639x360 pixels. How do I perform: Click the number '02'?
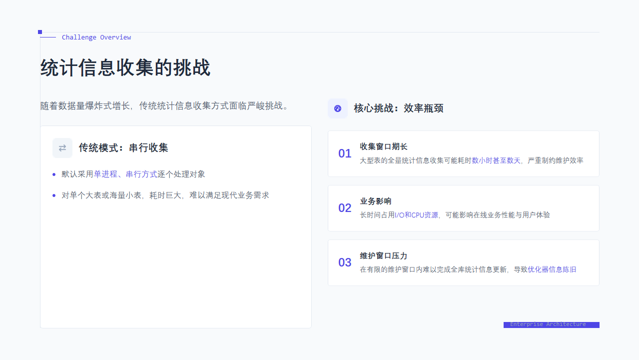[345, 208]
